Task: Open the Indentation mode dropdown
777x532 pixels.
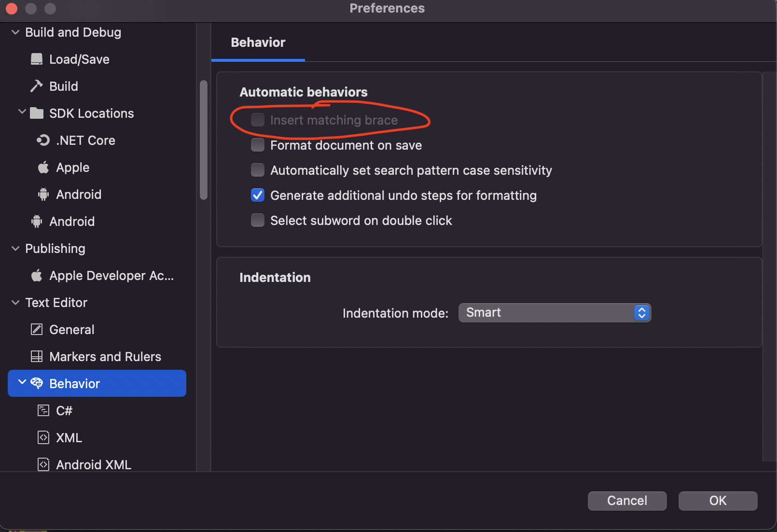Action: (555, 313)
